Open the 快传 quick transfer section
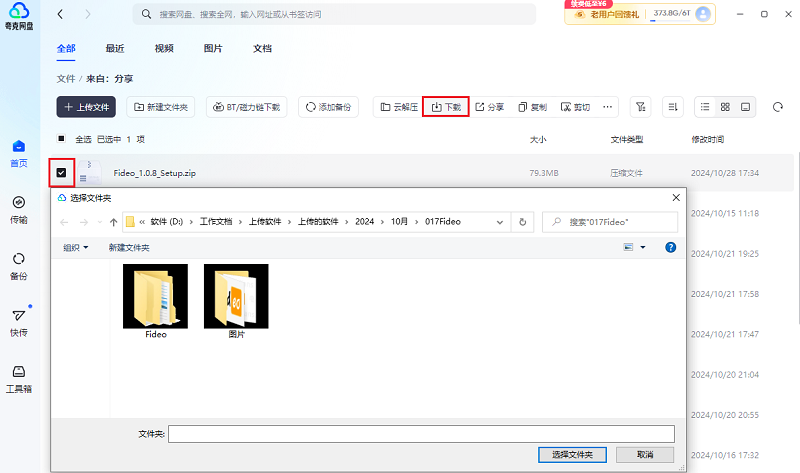 19,323
